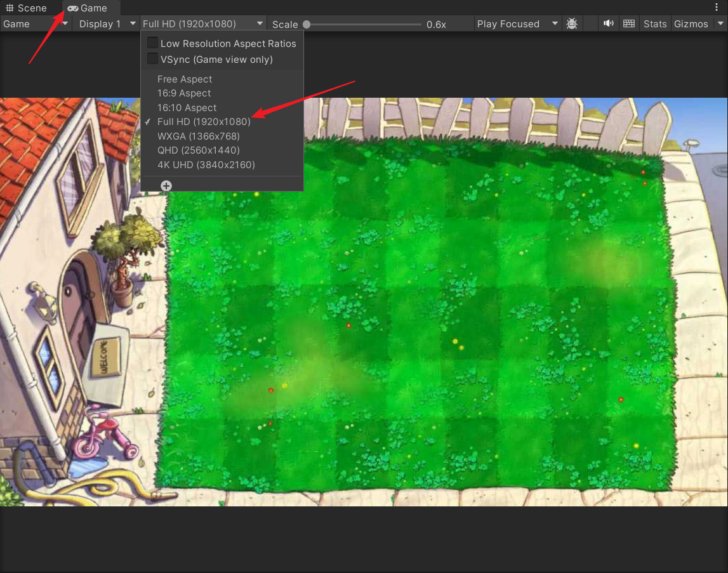The image size is (728, 573).
Task: Select 4K UHD (3840x2160) resolution
Action: tap(222, 165)
